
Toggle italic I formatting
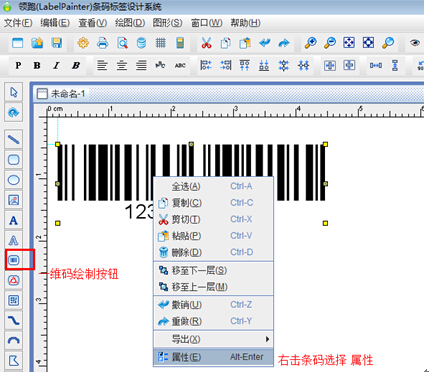click(56, 65)
